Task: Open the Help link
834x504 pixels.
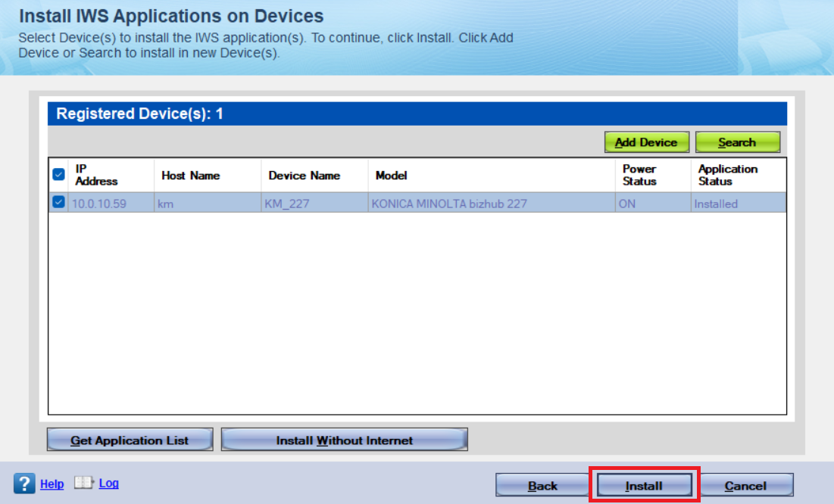Action: click(x=52, y=484)
